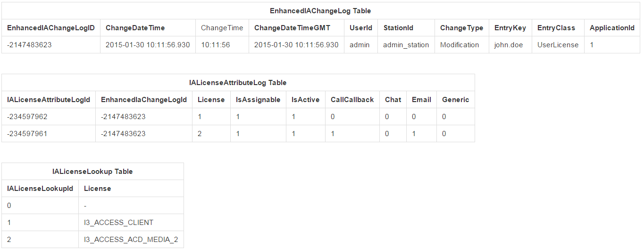This screenshot has height=250, width=644.
Task: Select the 10:11:56 ChangeTime cell
Action: point(215,45)
